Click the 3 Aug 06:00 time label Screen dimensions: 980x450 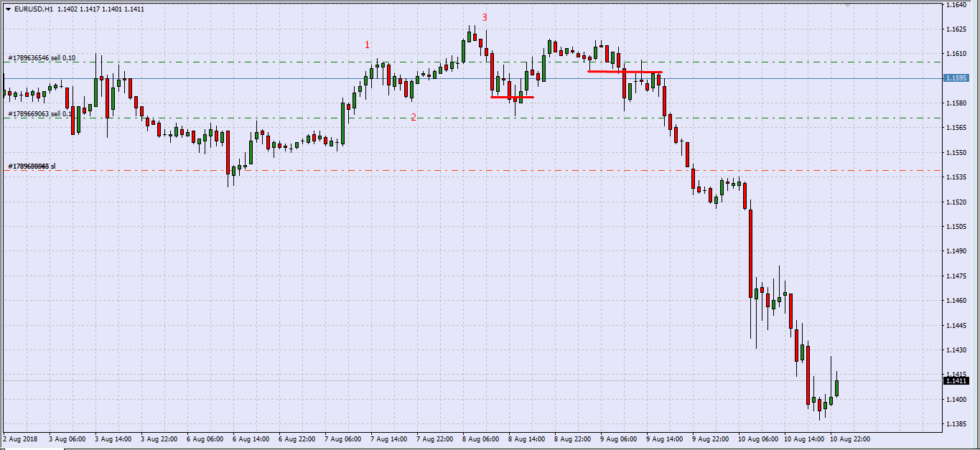pyautogui.click(x=67, y=438)
